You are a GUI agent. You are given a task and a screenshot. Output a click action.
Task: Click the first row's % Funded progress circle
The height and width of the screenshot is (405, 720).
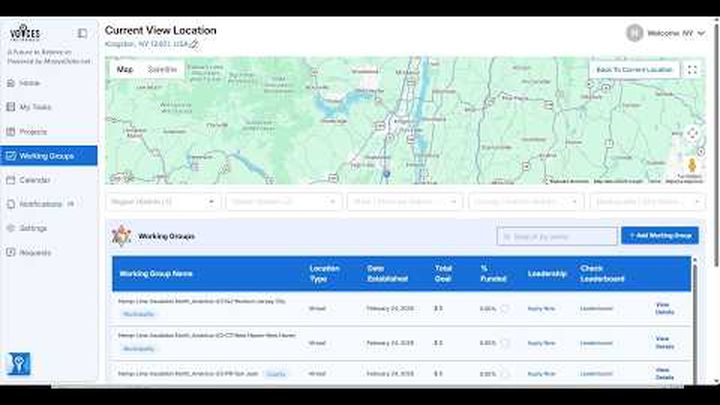504,308
